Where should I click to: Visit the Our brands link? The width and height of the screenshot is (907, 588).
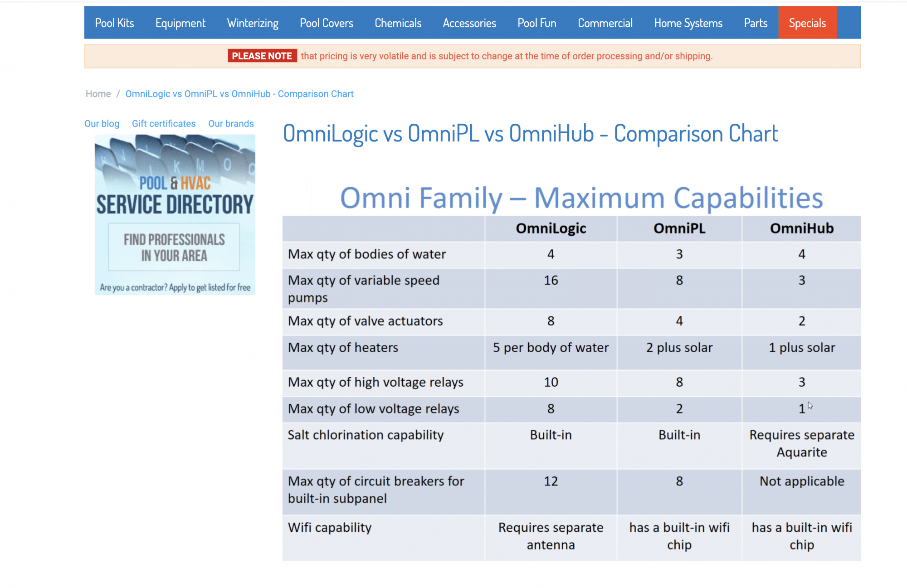coord(231,124)
